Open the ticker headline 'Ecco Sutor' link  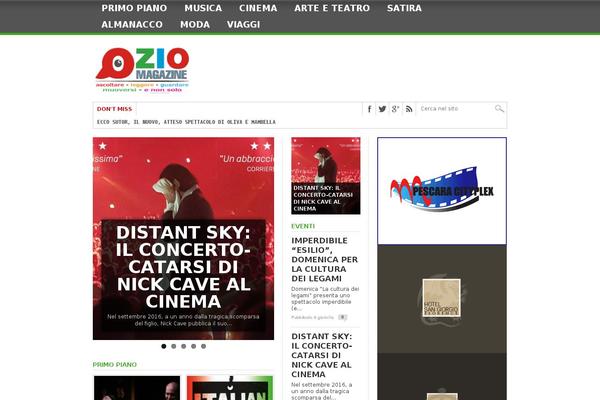click(186, 122)
